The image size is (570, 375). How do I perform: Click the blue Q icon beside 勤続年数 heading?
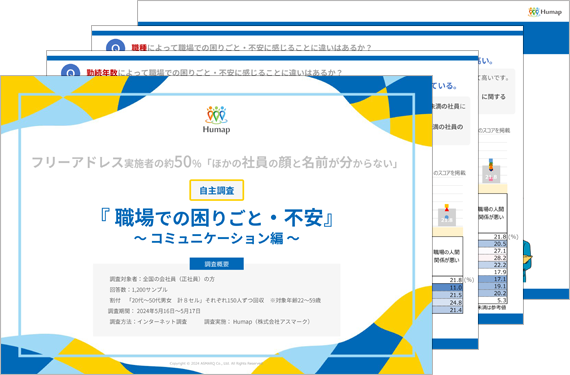coord(71,71)
